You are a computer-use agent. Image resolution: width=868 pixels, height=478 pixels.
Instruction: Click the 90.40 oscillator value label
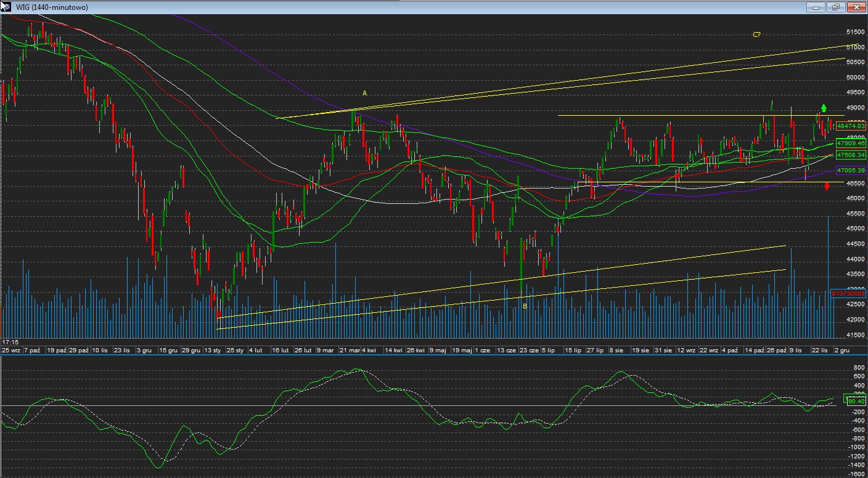856,401
